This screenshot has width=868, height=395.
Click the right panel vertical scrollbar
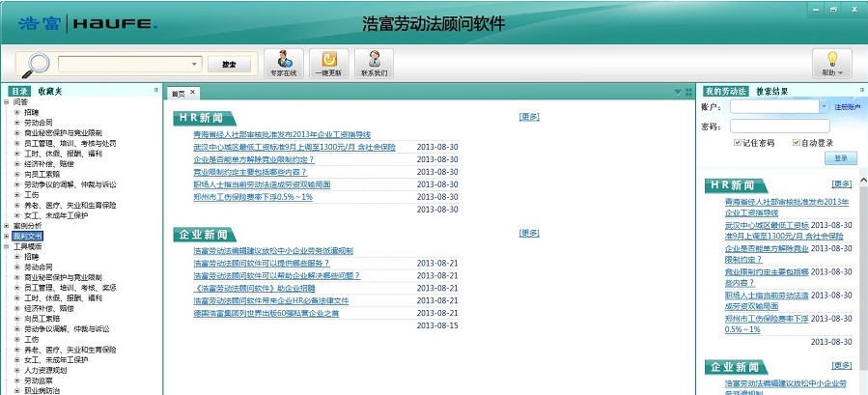click(863, 277)
